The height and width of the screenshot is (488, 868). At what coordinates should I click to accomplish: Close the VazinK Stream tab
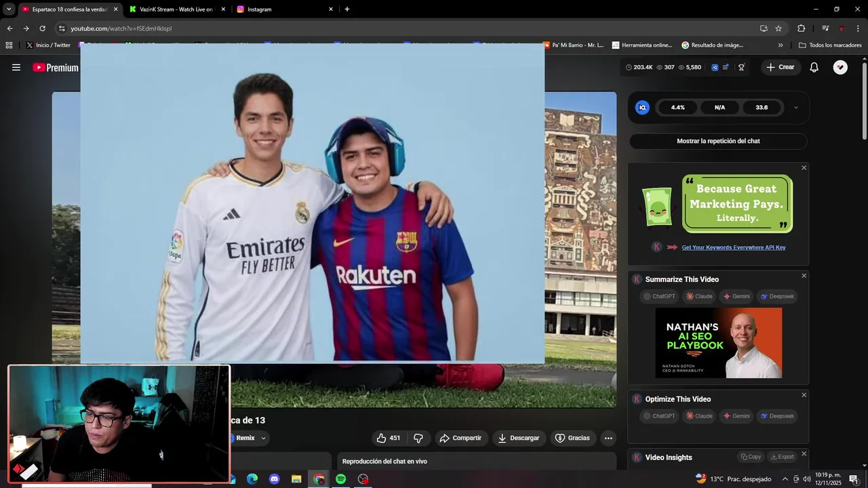[223, 9]
